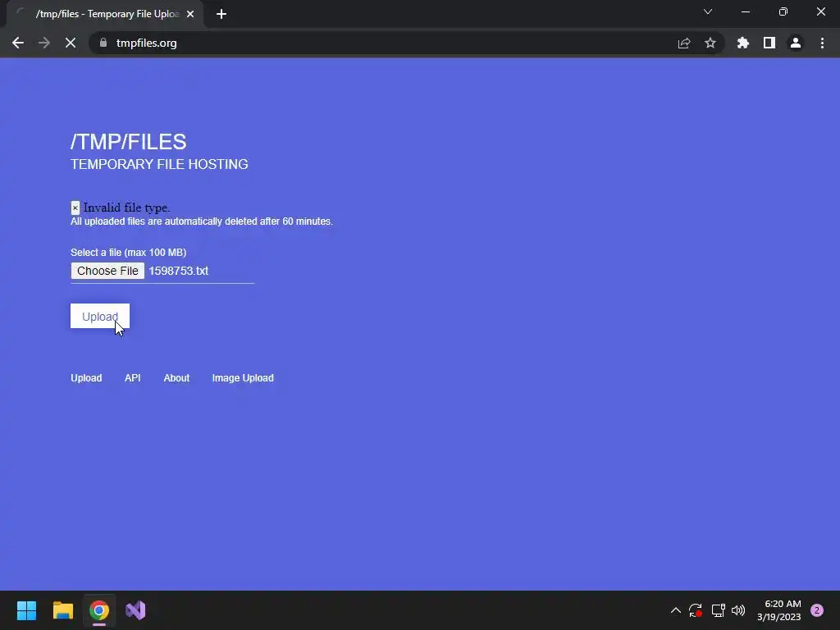Open the Windows Start menu
This screenshot has height=630, width=840.
(26, 610)
